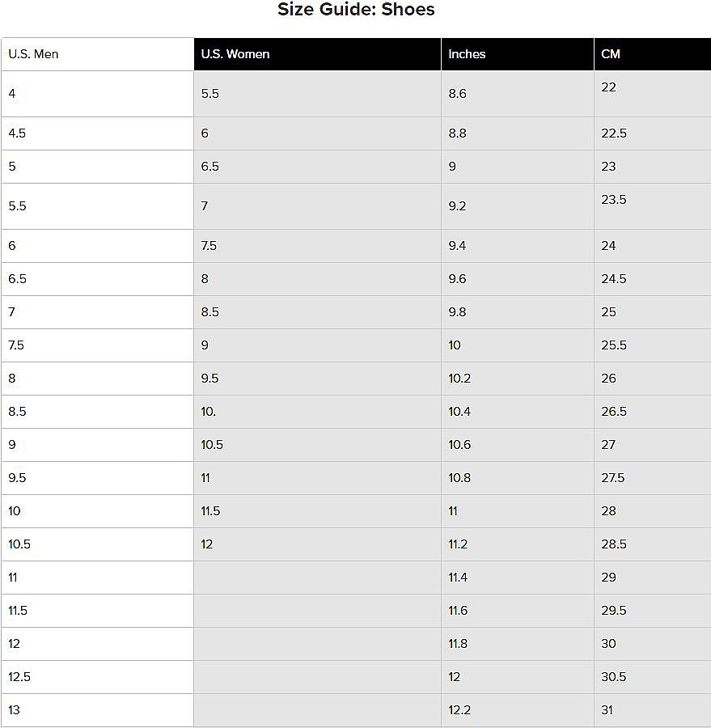711x728 pixels.
Task: Select the 10.8 inches cell
Action: [x=518, y=478]
